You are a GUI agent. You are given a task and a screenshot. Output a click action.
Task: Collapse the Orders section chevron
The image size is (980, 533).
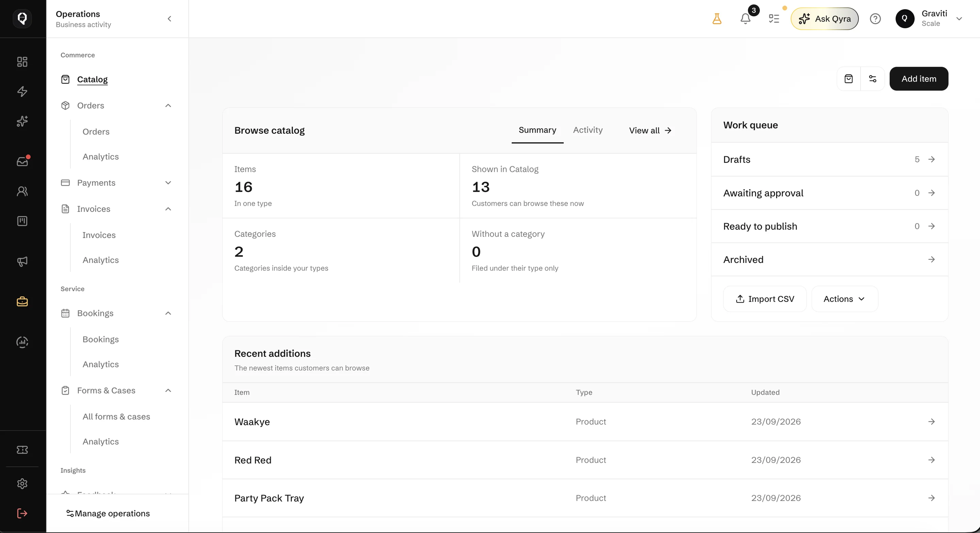click(168, 106)
